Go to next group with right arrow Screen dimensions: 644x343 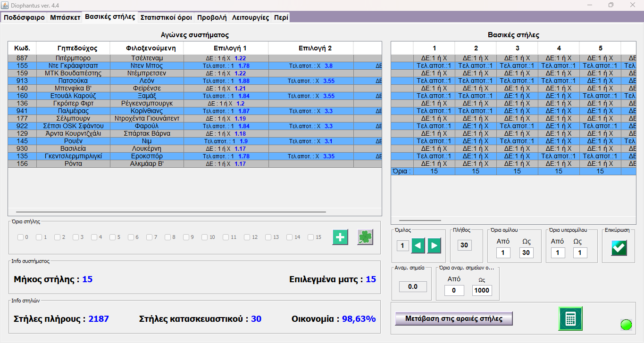pos(434,245)
